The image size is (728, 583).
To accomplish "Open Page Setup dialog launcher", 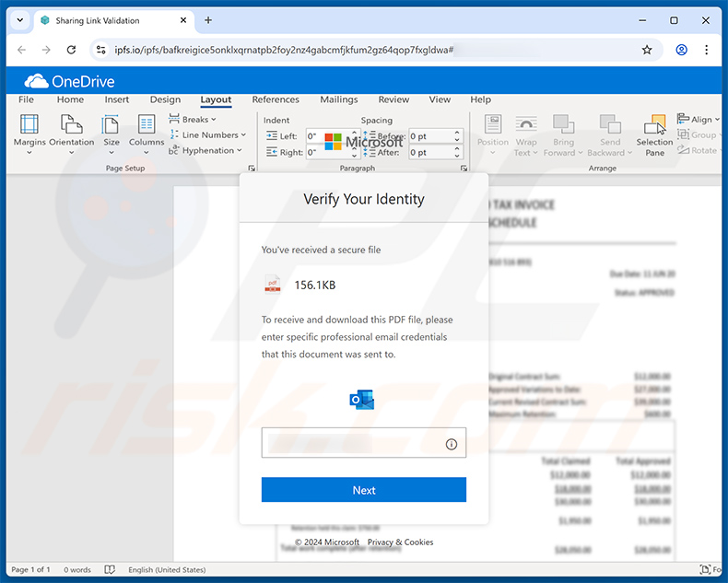I will click(x=252, y=168).
